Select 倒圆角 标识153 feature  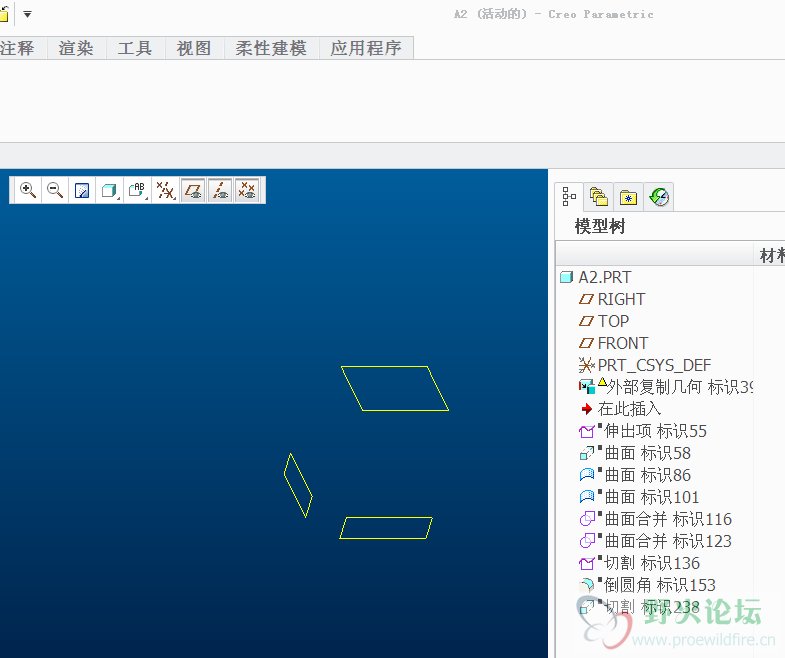660,585
